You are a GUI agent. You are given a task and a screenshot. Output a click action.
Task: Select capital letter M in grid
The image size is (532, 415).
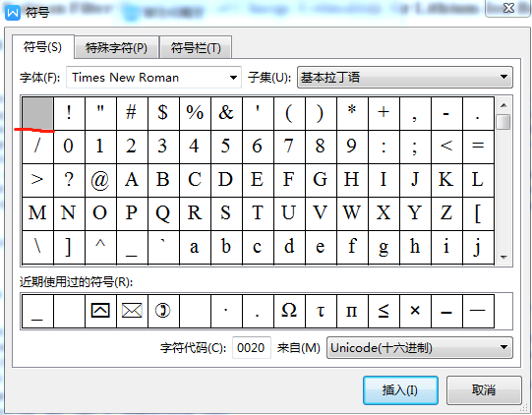click(x=37, y=213)
